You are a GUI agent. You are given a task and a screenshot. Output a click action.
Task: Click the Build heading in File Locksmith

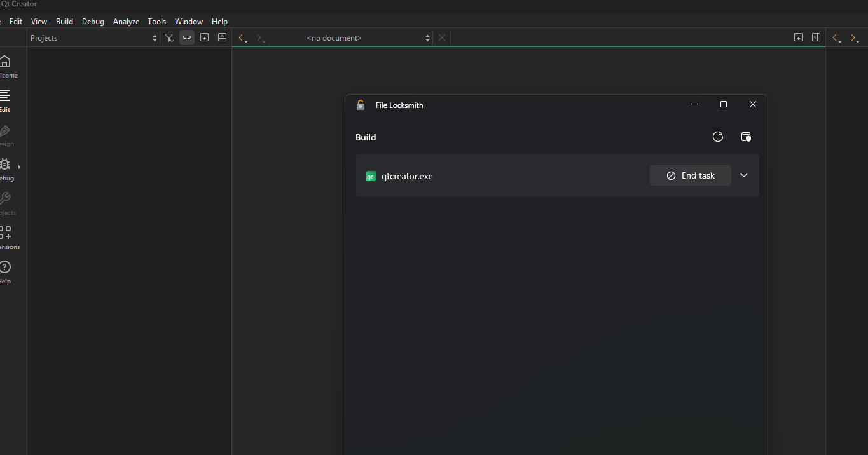(x=366, y=137)
